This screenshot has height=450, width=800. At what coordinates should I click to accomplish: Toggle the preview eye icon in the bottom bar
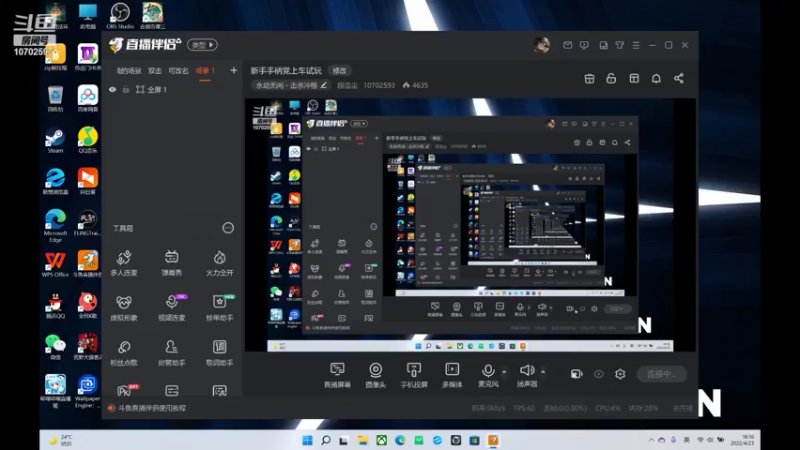[598, 374]
